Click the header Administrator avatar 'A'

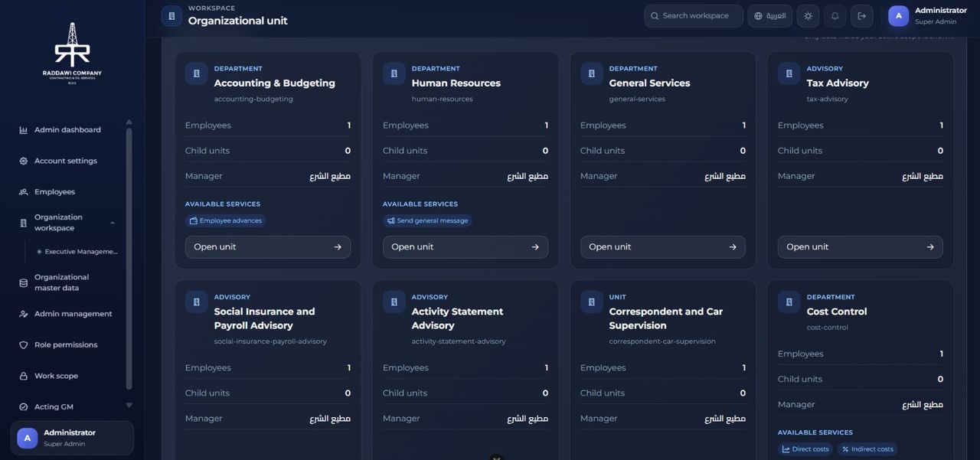pos(898,16)
